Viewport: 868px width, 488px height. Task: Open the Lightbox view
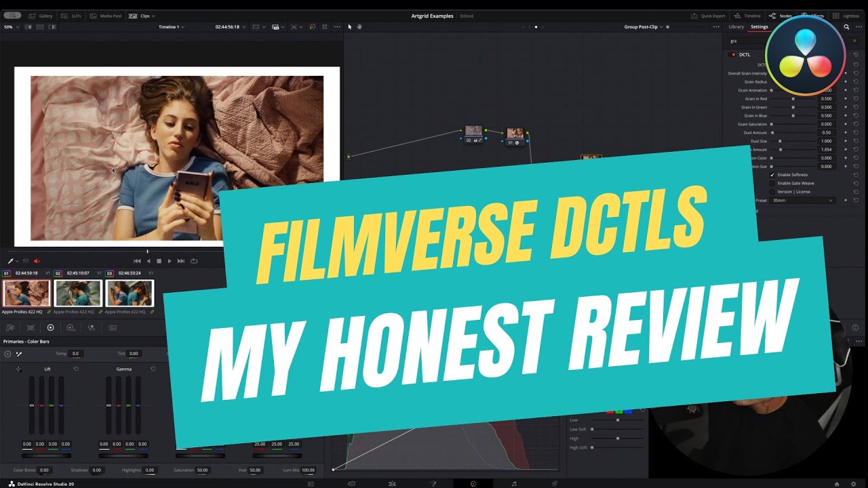pyautogui.click(x=846, y=16)
